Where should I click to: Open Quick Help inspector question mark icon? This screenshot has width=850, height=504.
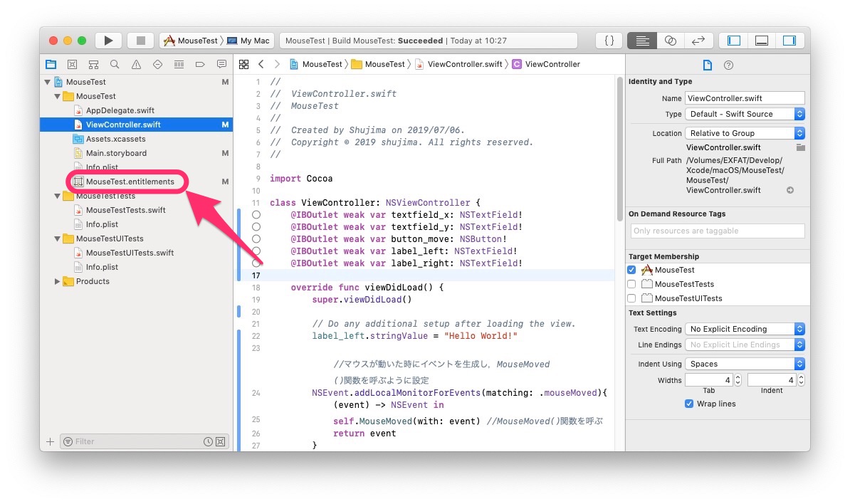point(727,65)
